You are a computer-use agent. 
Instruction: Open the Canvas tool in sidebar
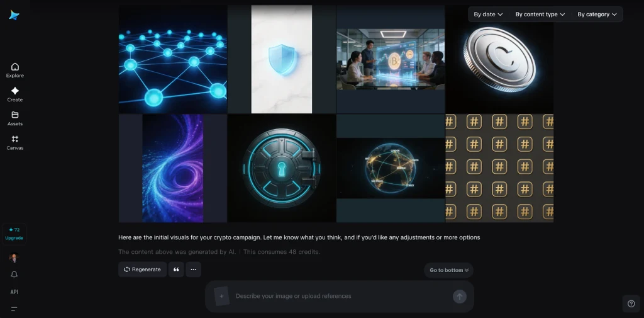(x=15, y=142)
